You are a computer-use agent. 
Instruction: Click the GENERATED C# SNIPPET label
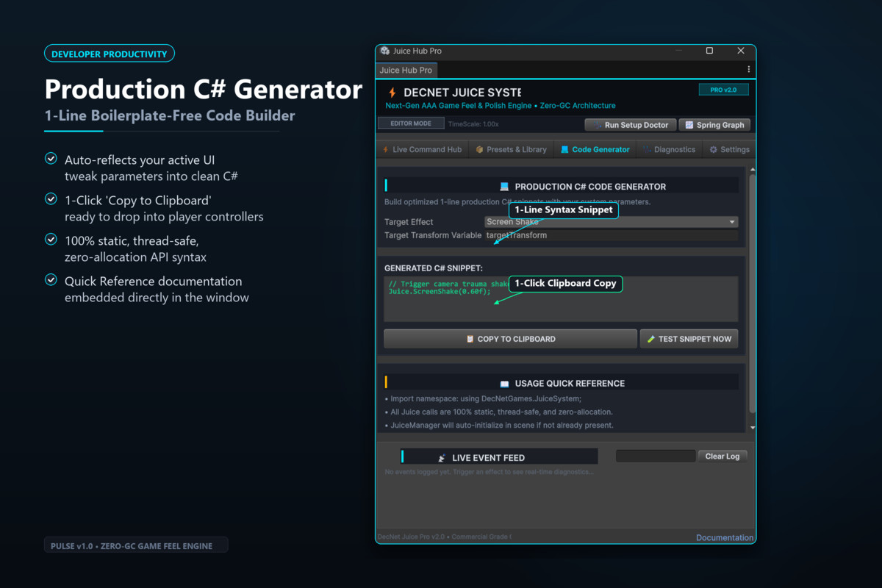pyautogui.click(x=433, y=268)
